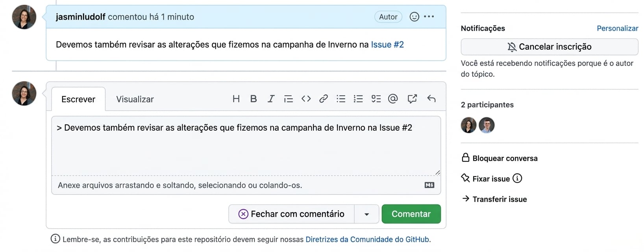Click the '2 participantes' heading
Screen dimensions: 644x252
click(487, 105)
